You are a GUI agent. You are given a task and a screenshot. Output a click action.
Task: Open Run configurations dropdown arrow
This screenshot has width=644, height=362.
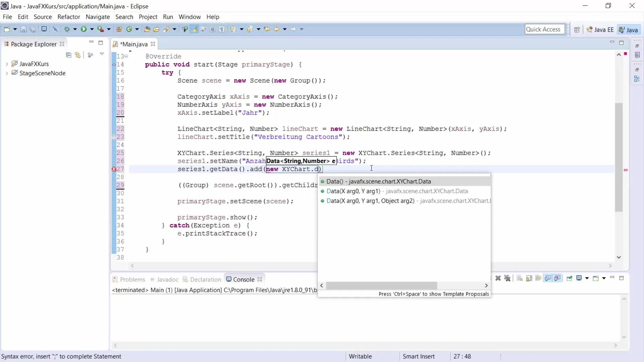pyautogui.click(x=92, y=29)
